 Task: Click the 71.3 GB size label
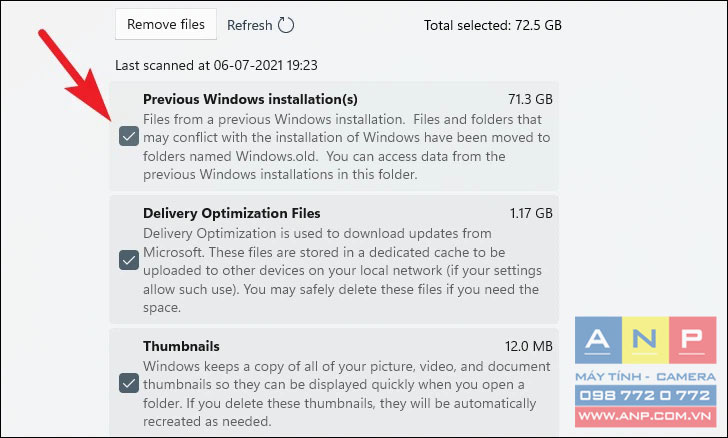[530, 99]
